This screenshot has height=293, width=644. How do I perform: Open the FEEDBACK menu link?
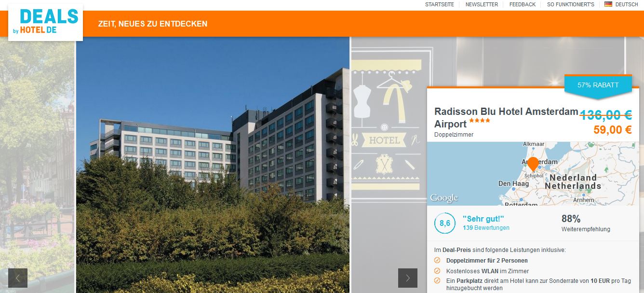[523, 4]
